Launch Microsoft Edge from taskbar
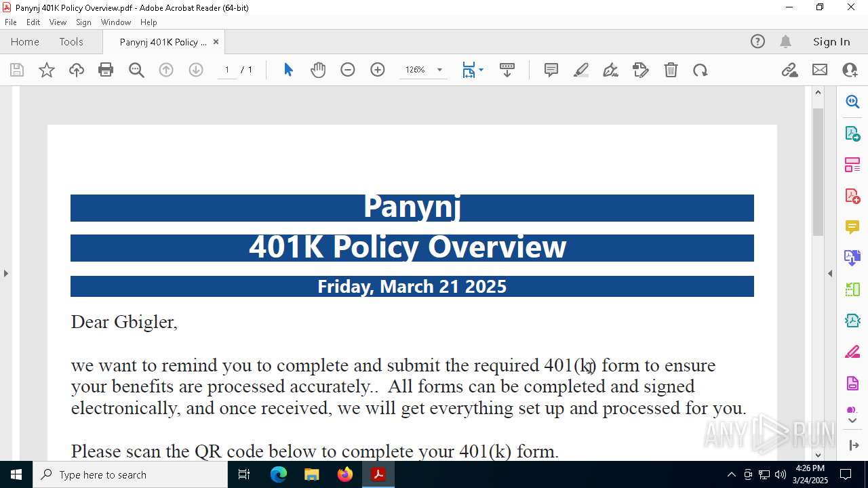This screenshot has width=868, height=488. click(279, 474)
